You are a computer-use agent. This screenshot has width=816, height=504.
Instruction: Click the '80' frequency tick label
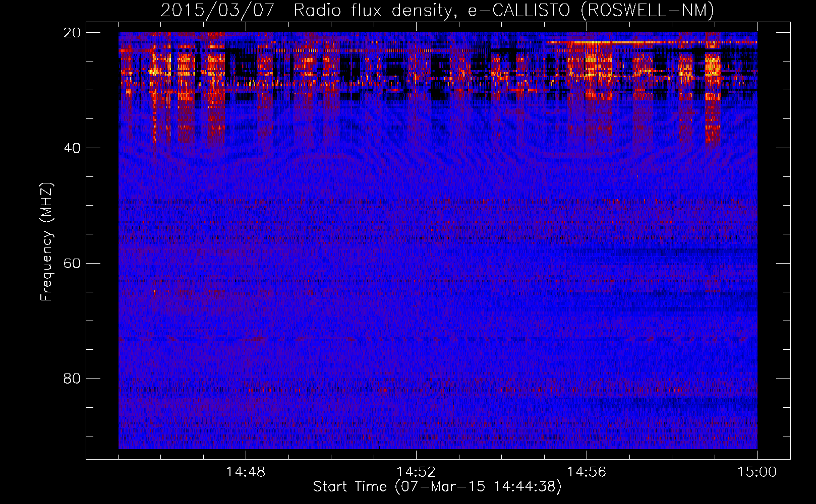72,379
